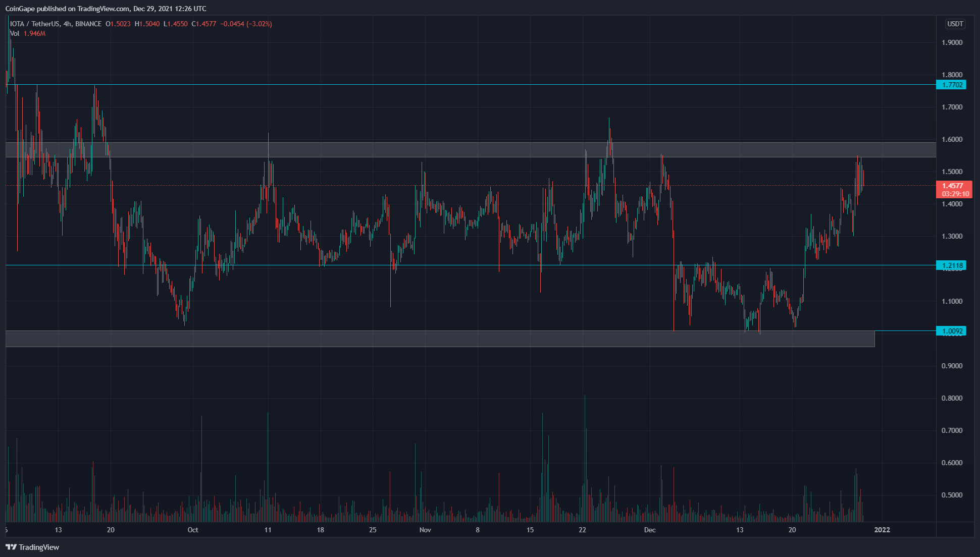Click the 1.7702 price level label

click(951, 85)
